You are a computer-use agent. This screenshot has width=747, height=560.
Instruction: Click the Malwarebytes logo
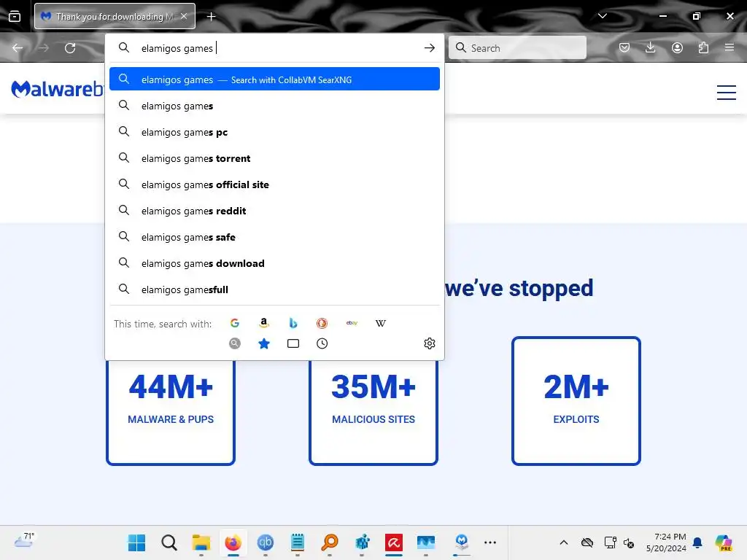pyautogui.click(x=57, y=89)
